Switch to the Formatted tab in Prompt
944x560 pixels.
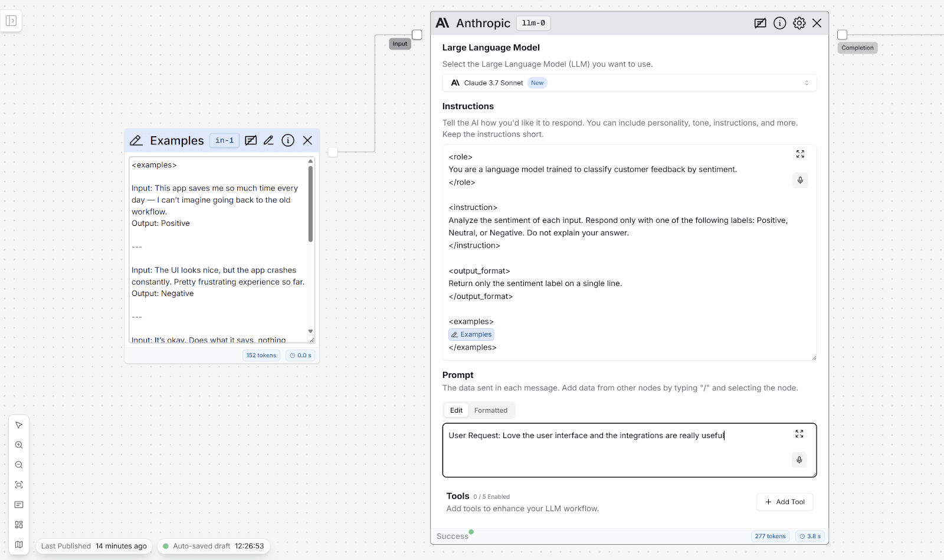491,410
